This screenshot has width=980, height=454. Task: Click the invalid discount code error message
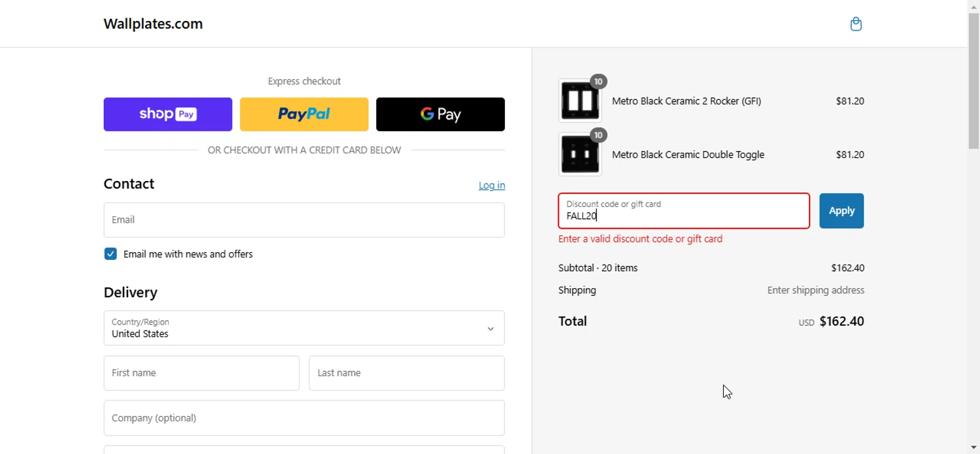[640, 239]
